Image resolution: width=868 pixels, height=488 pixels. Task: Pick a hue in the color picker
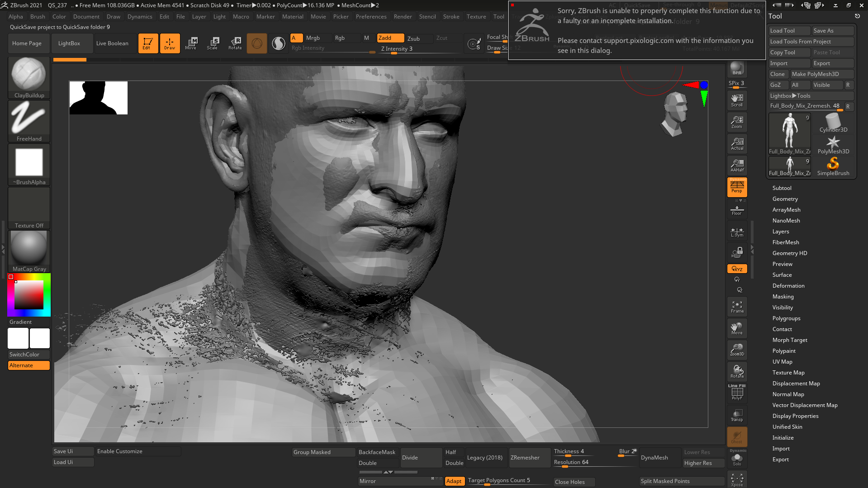[x=29, y=295]
